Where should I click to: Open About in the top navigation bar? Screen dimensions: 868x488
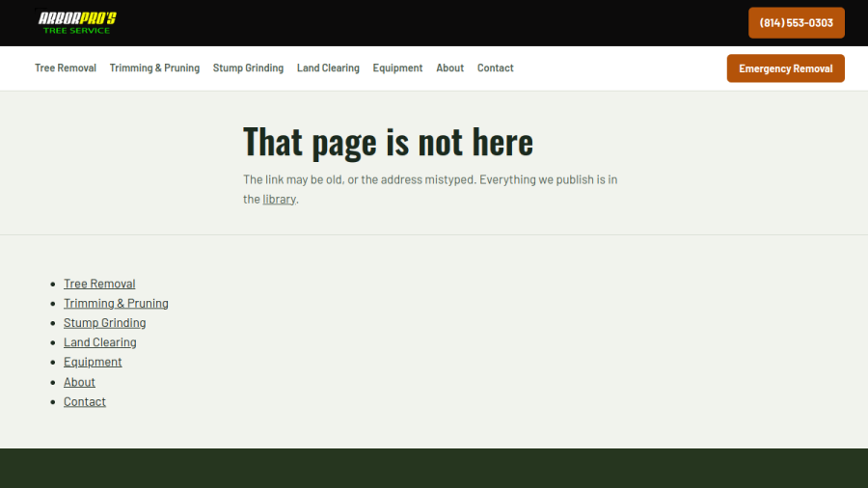449,68
